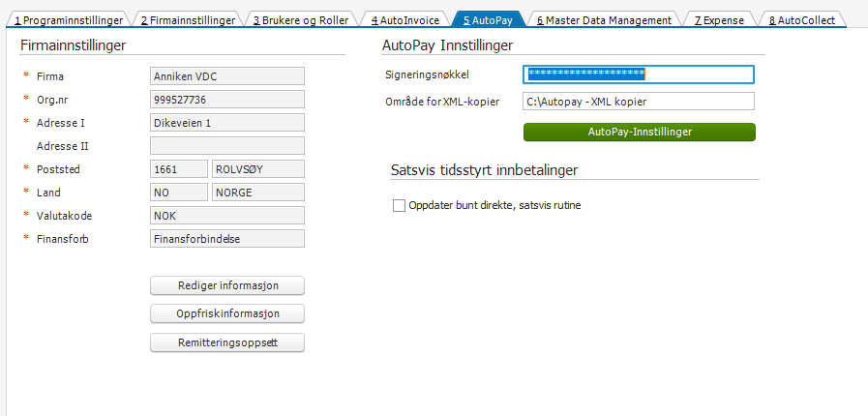Select the Org.nr field

point(227,99)
